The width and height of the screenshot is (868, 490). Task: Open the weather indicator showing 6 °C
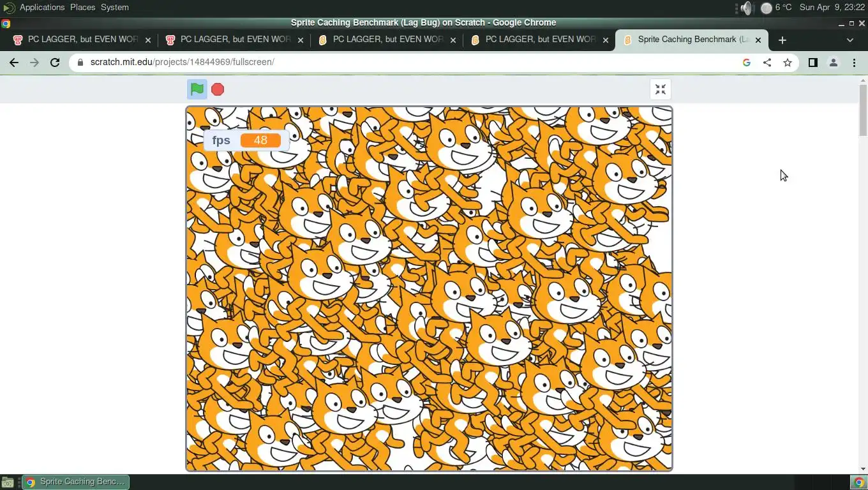pos(777,8)
